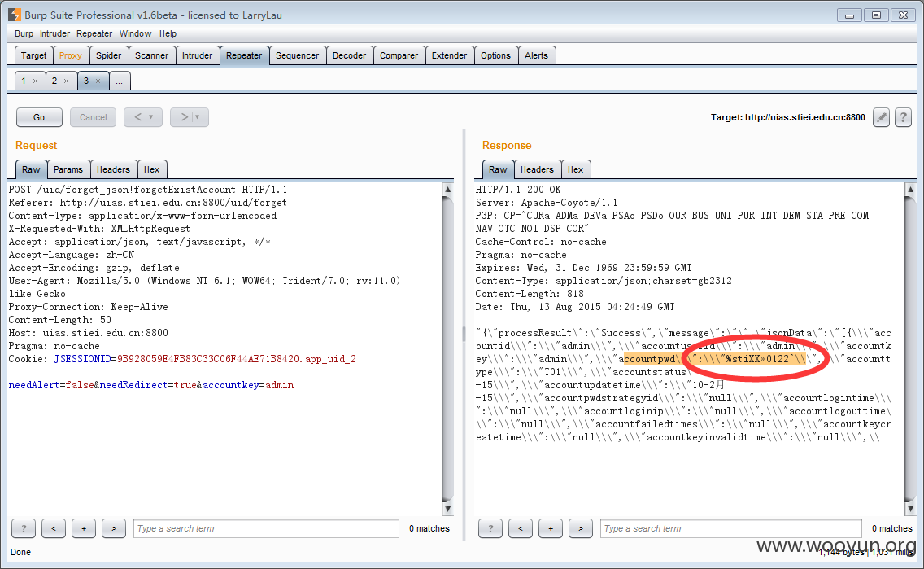Select the Repeater tool tab

tap(244, 55)
